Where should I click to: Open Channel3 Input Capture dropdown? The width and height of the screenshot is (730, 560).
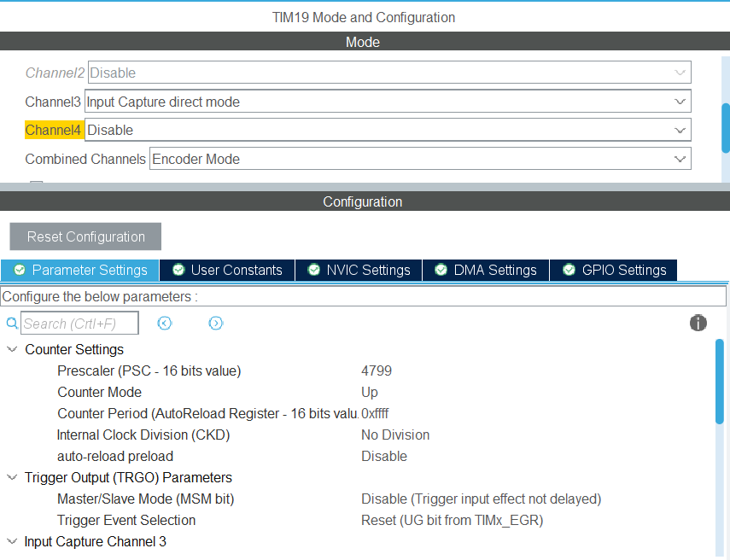[x=388, y=102]
